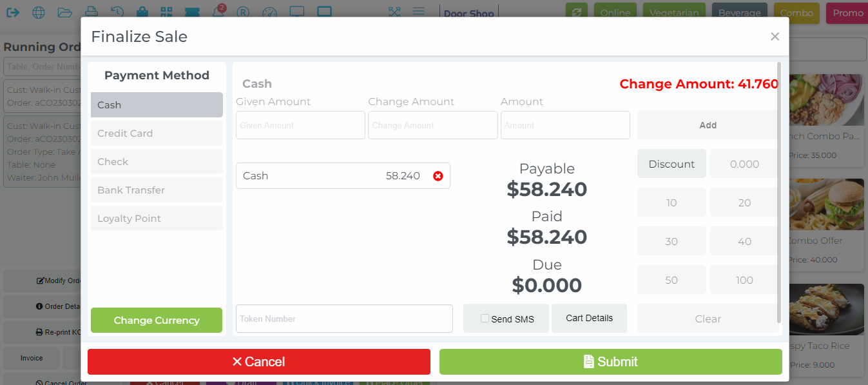Submit the finalized sale

click(610, 361)
